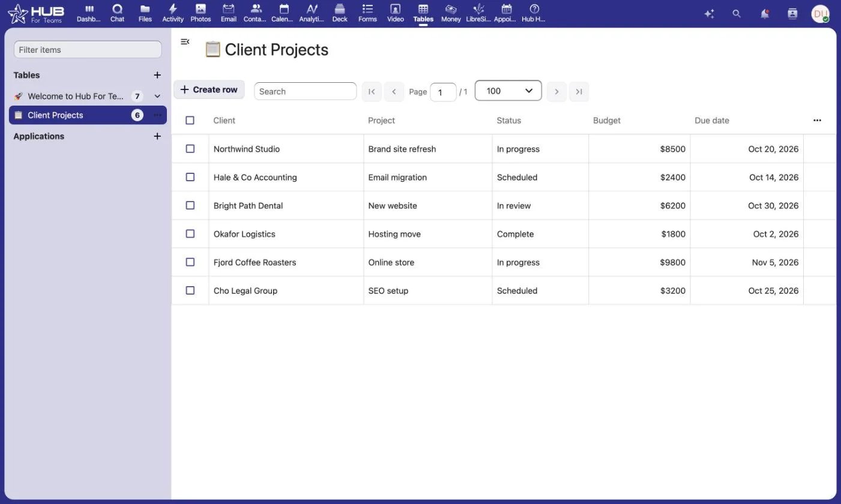Expand the Welcome to Hub For Teams table
The height and width of the screenshot is (504, 841).
pos(157,96)
